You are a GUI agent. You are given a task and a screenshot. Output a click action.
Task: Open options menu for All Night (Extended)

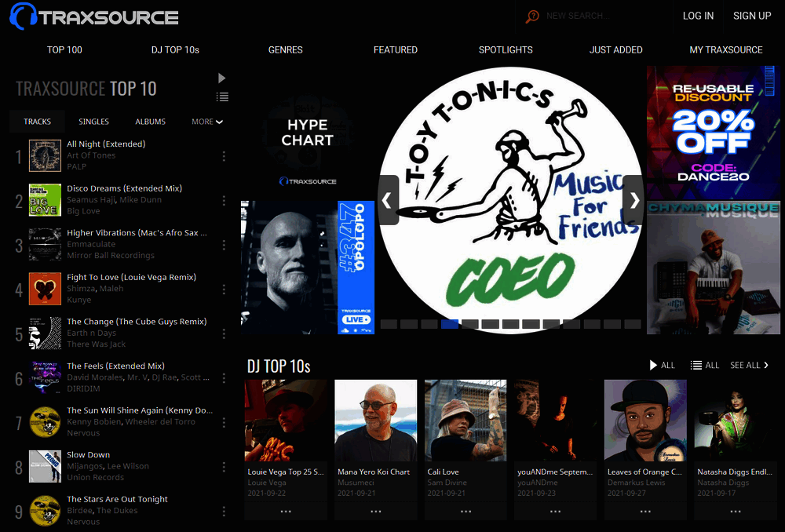point(224,155)
